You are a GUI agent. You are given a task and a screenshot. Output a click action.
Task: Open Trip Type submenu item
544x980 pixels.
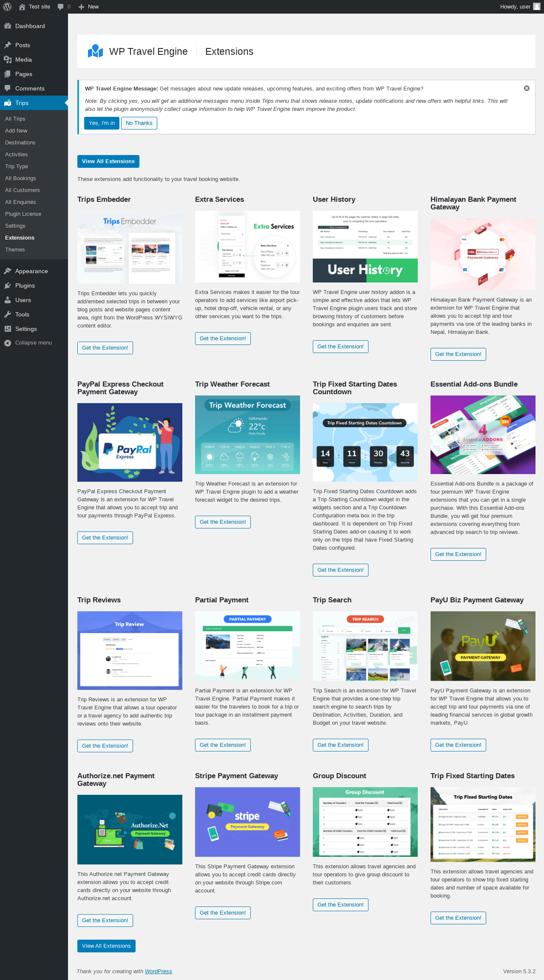tap(17, 167)
